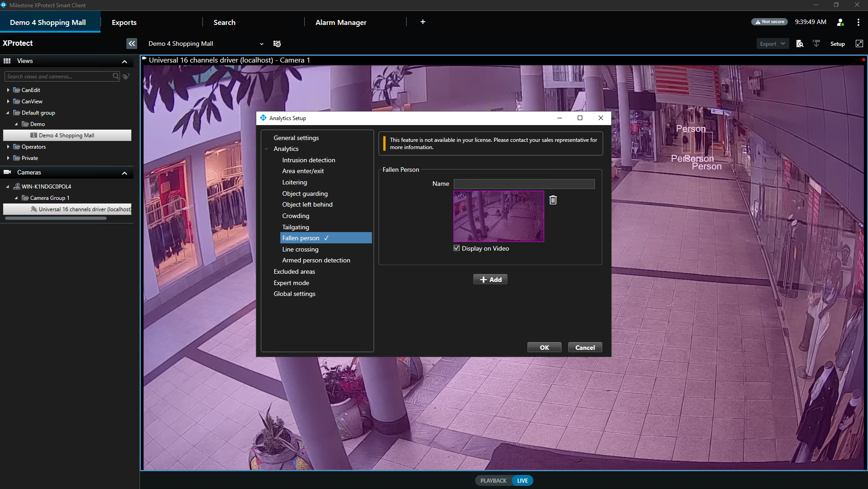Select Line crossing in analytics list
The image size is (868, 489).
[x=300, y=249]
